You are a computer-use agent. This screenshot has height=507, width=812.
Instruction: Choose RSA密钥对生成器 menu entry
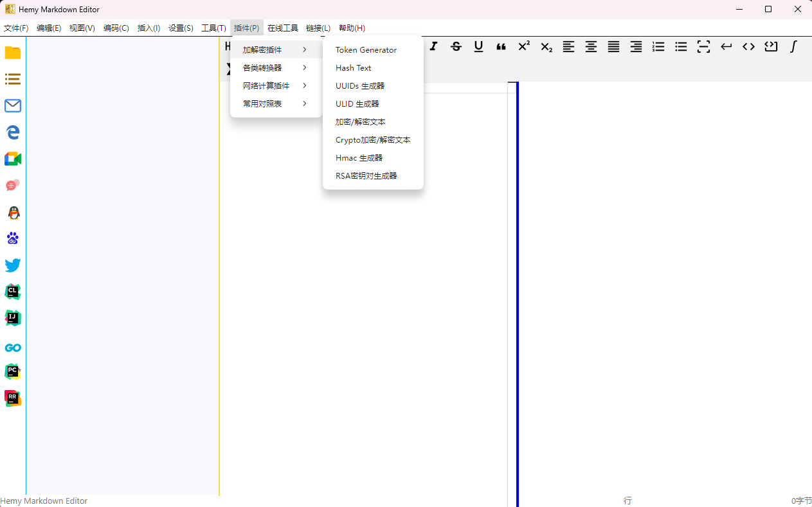(x=366, y=175)
